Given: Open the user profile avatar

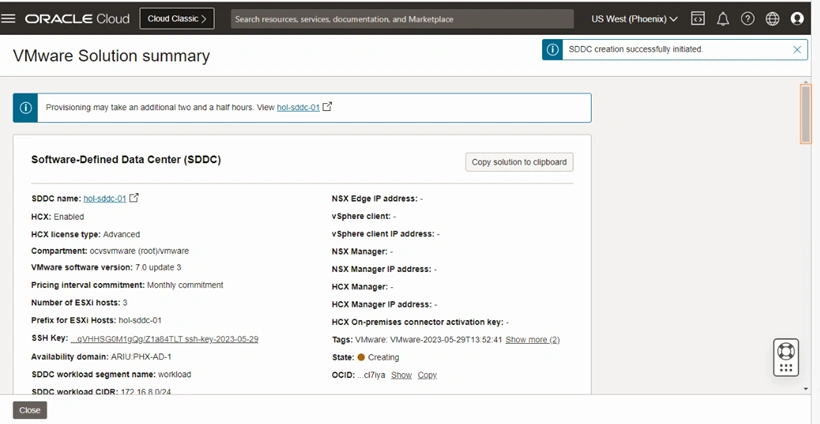Looking at the screenshot, I should [797, 19].
